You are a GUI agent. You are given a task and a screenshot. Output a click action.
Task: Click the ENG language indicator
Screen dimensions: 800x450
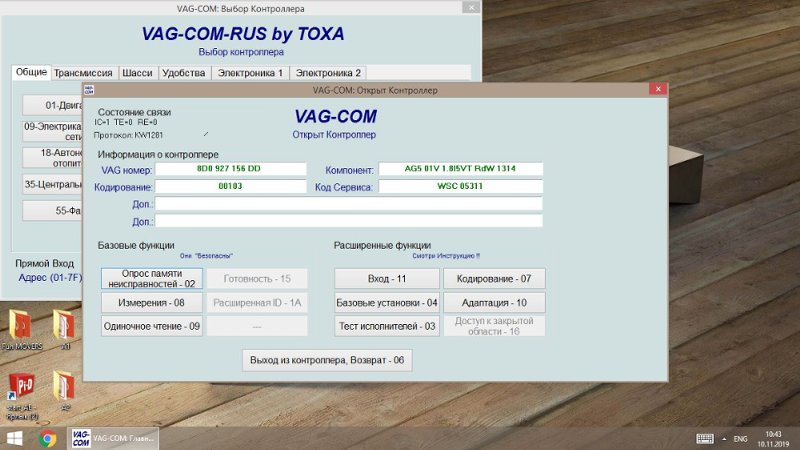coord(740,439)
